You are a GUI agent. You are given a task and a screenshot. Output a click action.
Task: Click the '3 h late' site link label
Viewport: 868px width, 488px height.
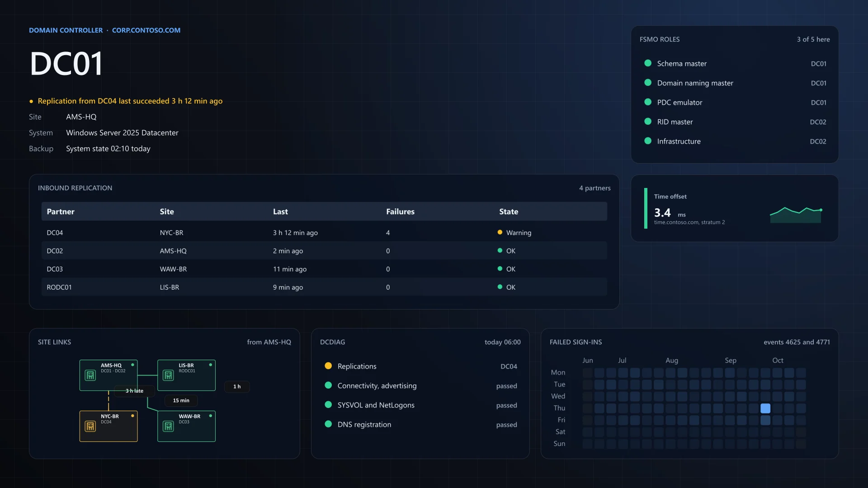[x=134, y=391]
